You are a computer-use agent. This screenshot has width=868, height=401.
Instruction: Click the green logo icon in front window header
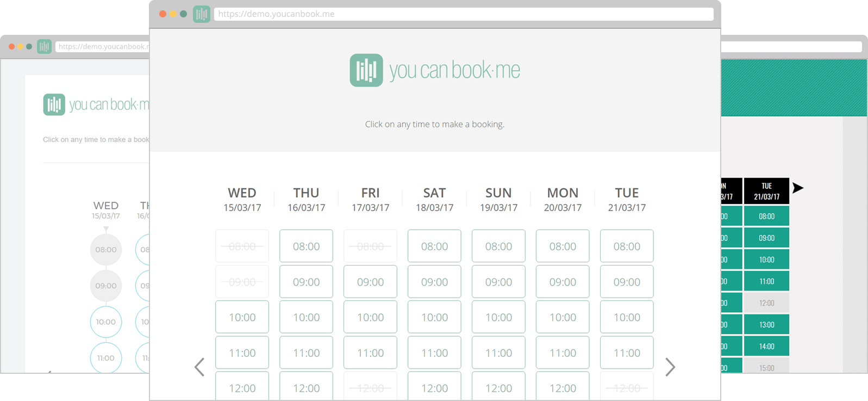point(366,70)
